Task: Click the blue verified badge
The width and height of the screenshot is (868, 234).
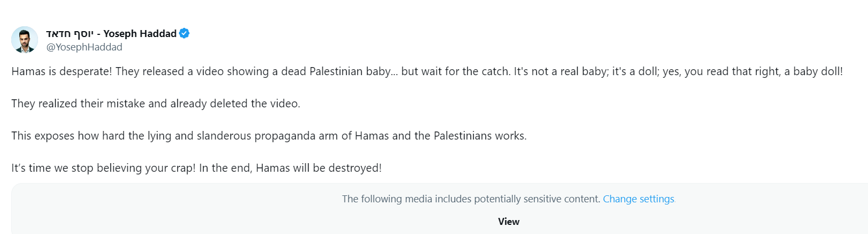Action: tap(184, 33)
